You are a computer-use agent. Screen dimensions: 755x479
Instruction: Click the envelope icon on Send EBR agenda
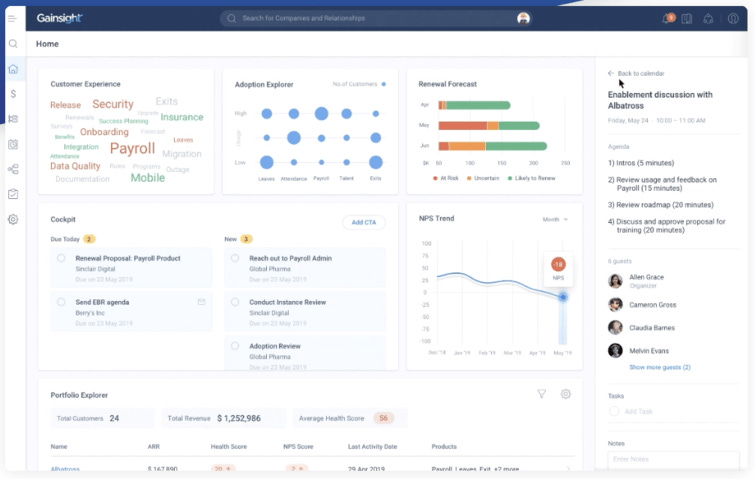(x=201, y=302)
